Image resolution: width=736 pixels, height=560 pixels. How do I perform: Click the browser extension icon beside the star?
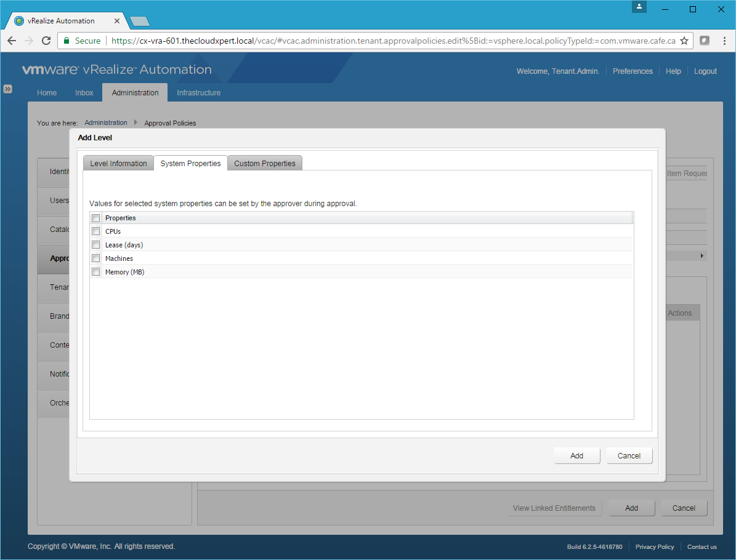click(705, 41)
